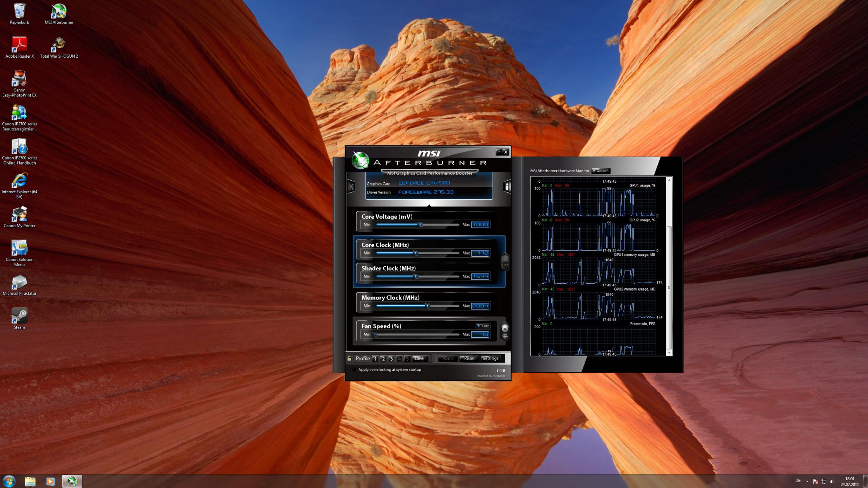Toggle the core/shader clock Link button
868x488 pixels.
[505, 262]
